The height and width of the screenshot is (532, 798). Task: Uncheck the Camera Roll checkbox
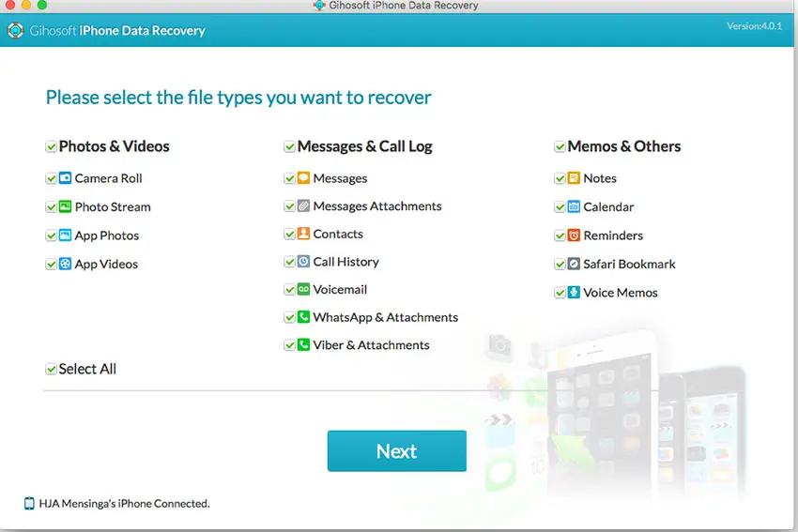[x=51, y=178]
